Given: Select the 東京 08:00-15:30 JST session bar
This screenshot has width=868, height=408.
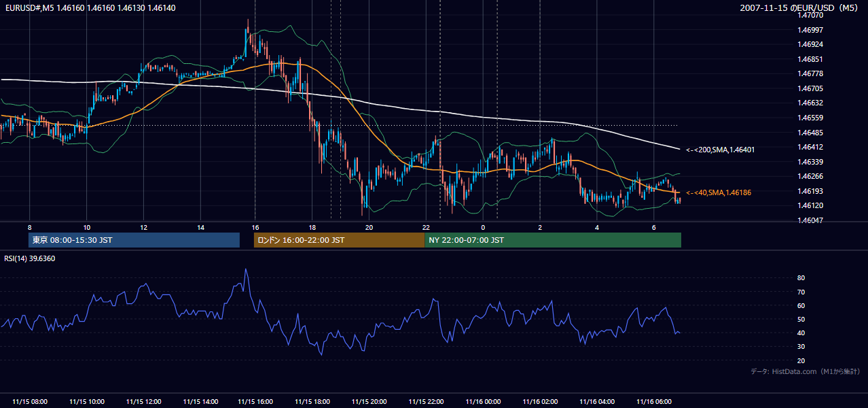Looking at the screenshot, I should point(134,240).
